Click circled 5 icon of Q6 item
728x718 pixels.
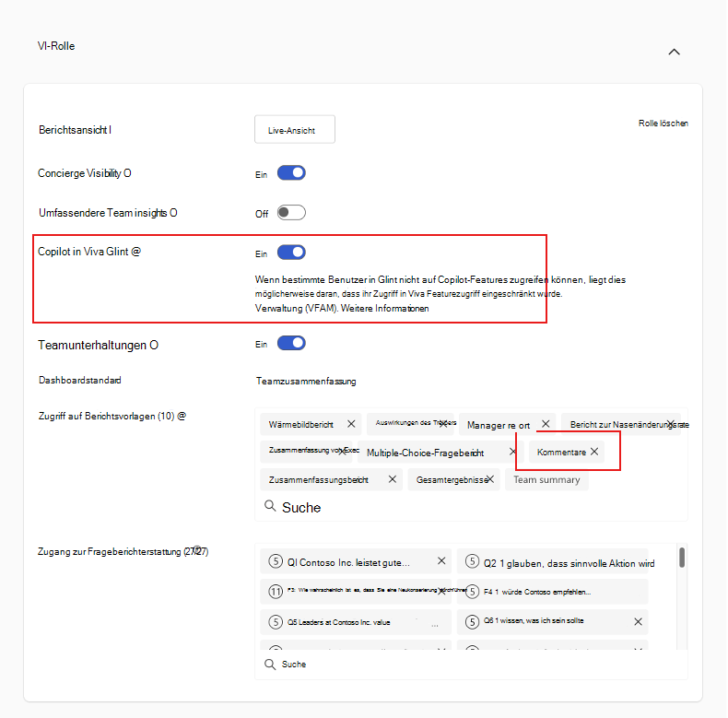tap(472, 622)
